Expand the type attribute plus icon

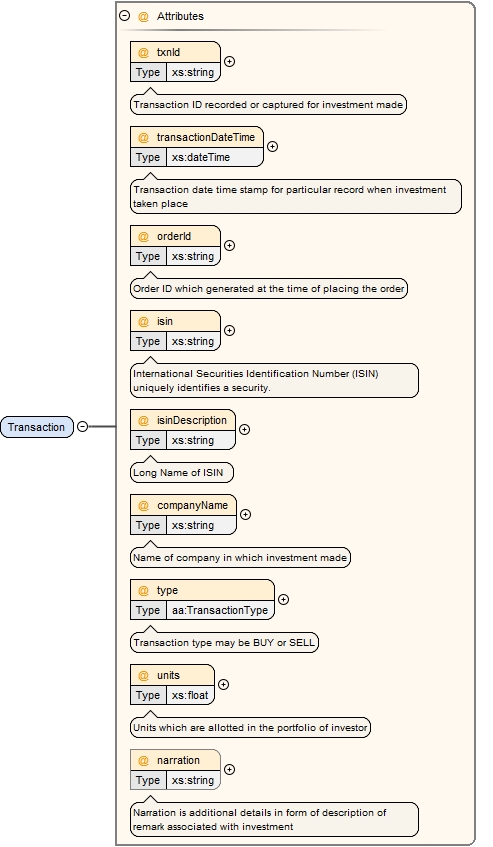click(283, 600)
